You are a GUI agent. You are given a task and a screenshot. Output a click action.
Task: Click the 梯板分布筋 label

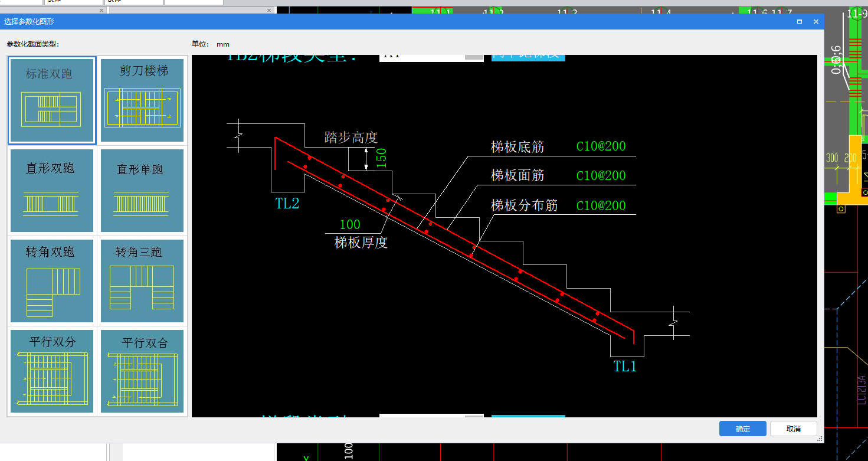pos(524,205)
